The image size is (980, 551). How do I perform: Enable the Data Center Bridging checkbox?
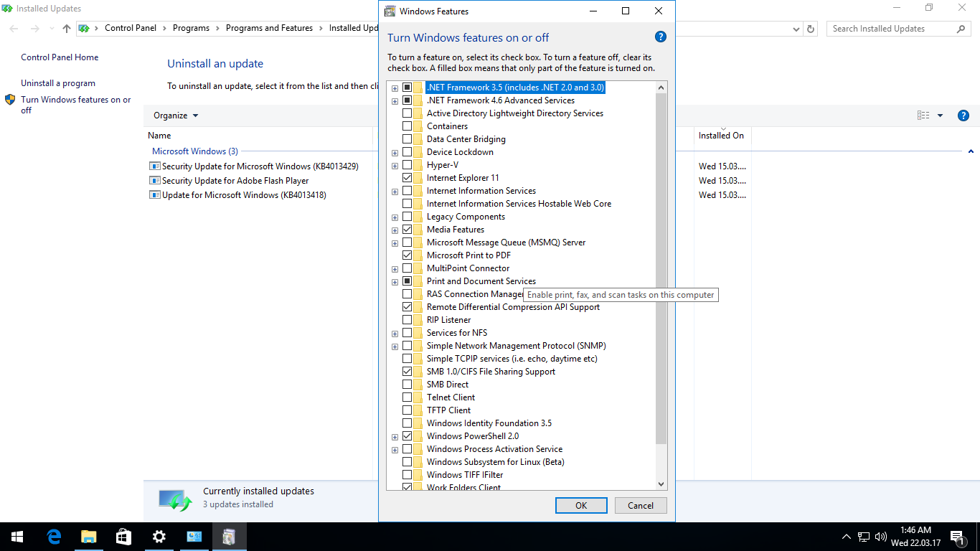coord(407,139)
